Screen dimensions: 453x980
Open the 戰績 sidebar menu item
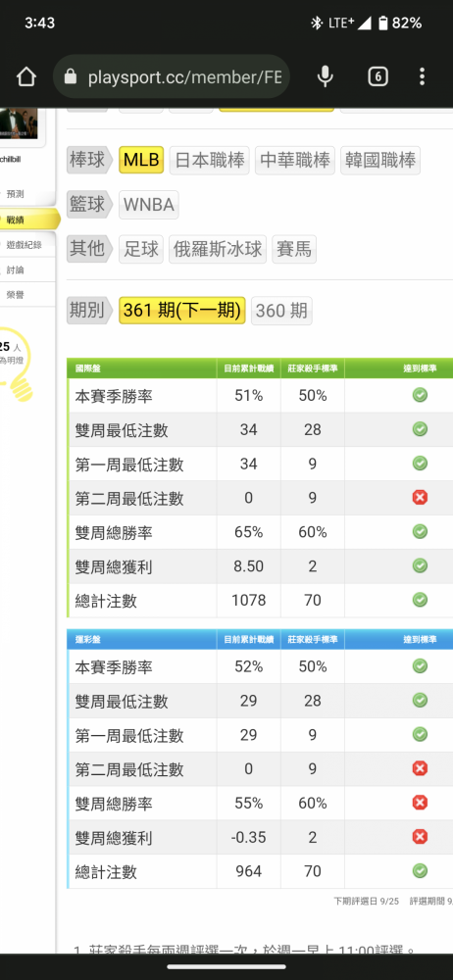pyautogui.click(x=28, y=220)
